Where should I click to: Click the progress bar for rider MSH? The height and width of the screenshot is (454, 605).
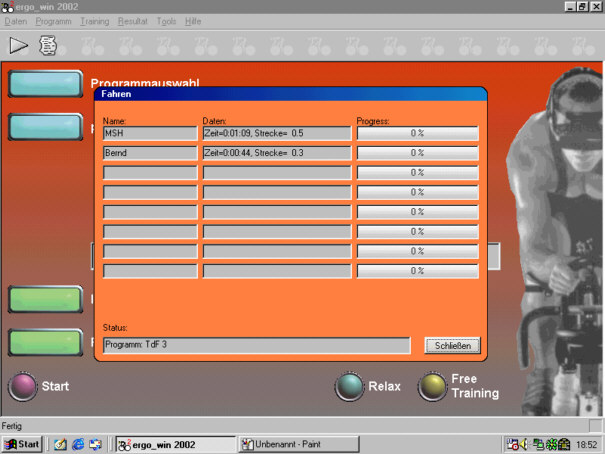click(417, 132)
